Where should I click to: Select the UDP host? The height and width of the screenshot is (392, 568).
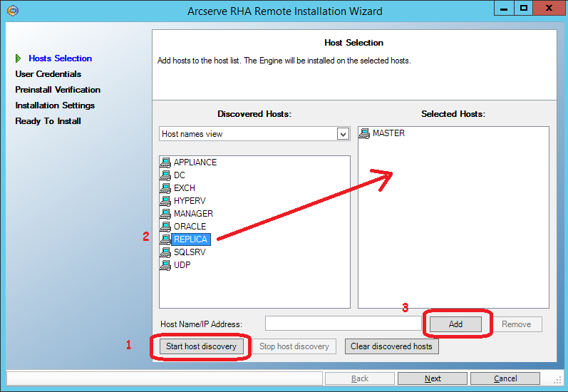[182, 265]
